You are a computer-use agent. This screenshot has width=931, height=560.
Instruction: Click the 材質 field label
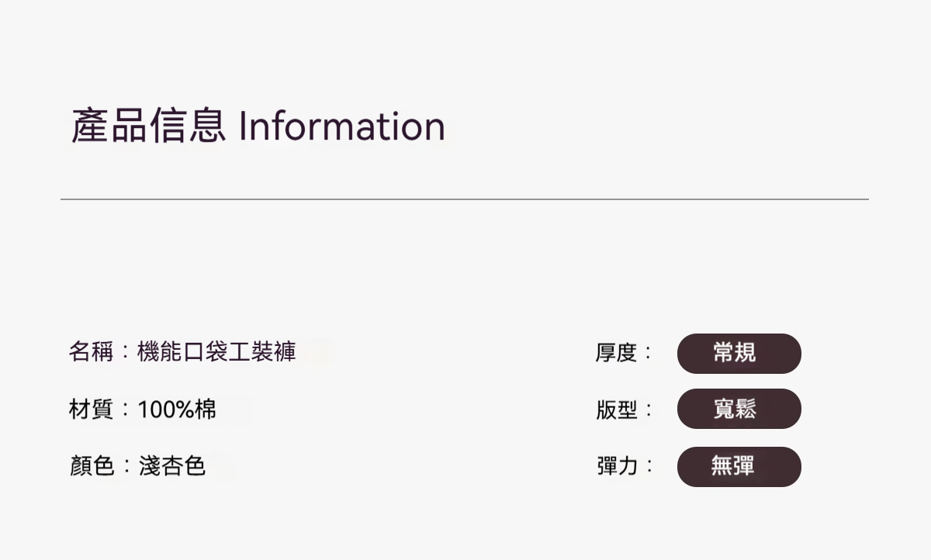(92, 409)
